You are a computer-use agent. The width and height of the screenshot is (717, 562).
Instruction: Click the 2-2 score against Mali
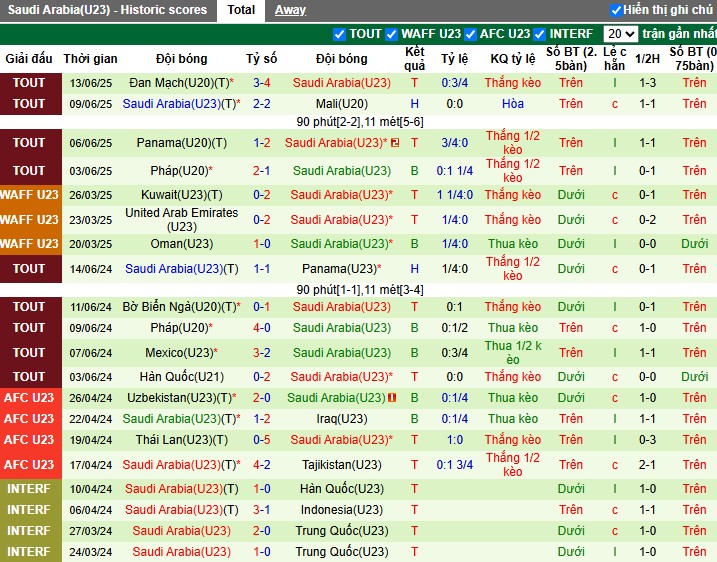262,104
